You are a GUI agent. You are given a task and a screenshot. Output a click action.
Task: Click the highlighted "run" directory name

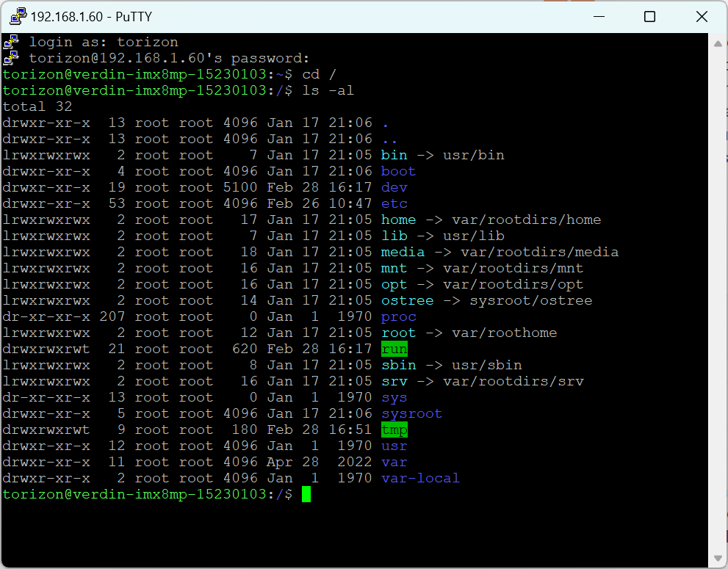point(394,349)
